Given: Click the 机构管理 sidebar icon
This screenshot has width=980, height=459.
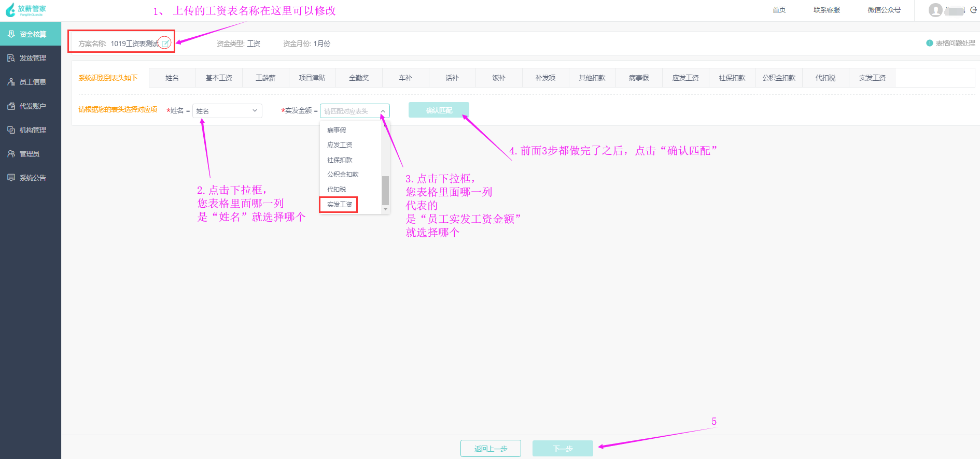Looking at the screenshot, I should (11, 130).
